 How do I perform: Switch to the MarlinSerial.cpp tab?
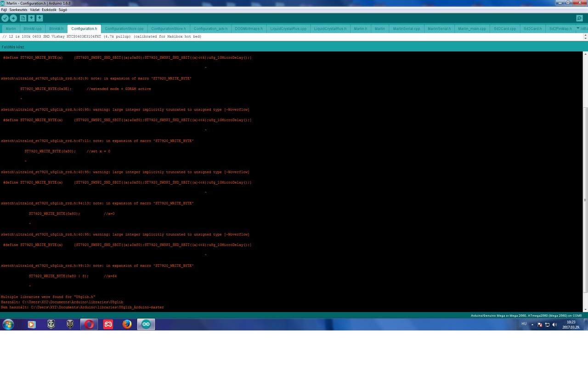pyautogui.click(x=407, y=28)
